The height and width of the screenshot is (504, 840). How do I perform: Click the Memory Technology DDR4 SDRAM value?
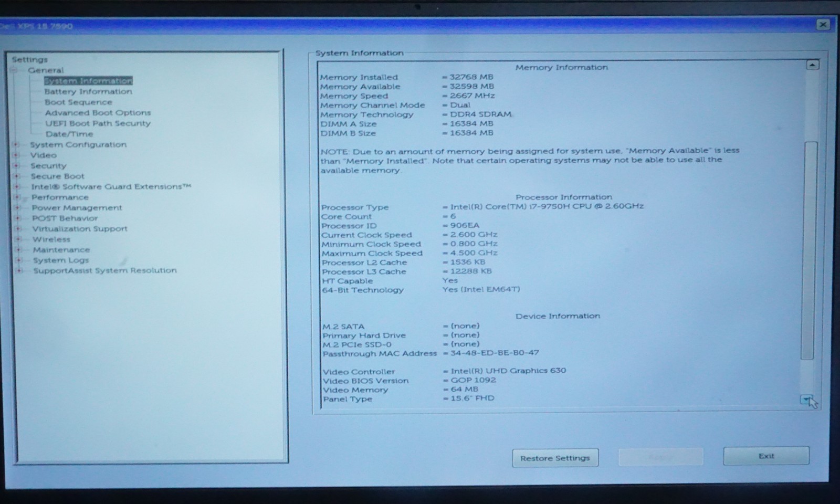pos(480,114)
